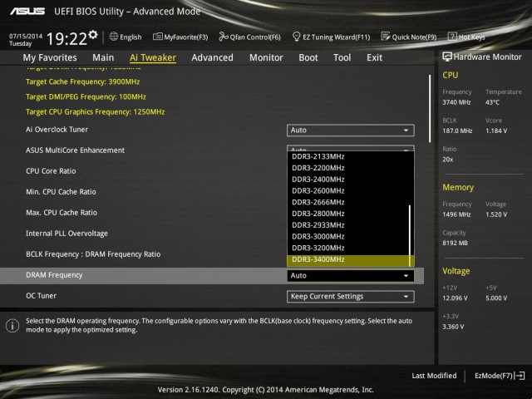
Task: Select the Ai Overclock Tuner label
Action: click(x=57, y=130)
